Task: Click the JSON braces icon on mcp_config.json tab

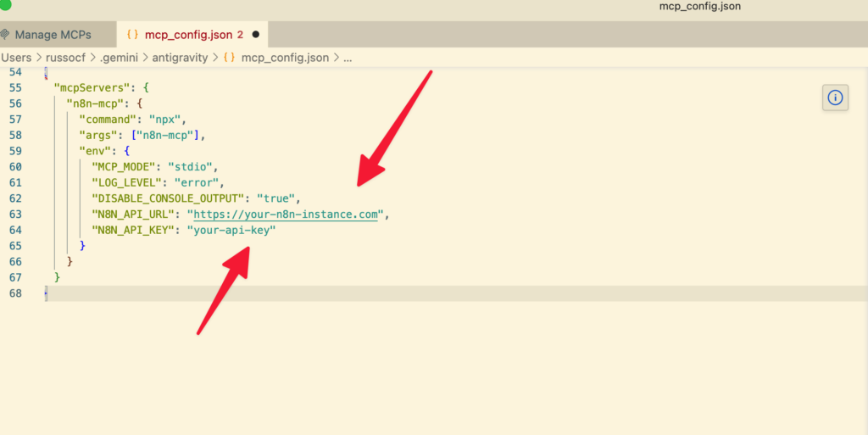Action: point(132,34)
